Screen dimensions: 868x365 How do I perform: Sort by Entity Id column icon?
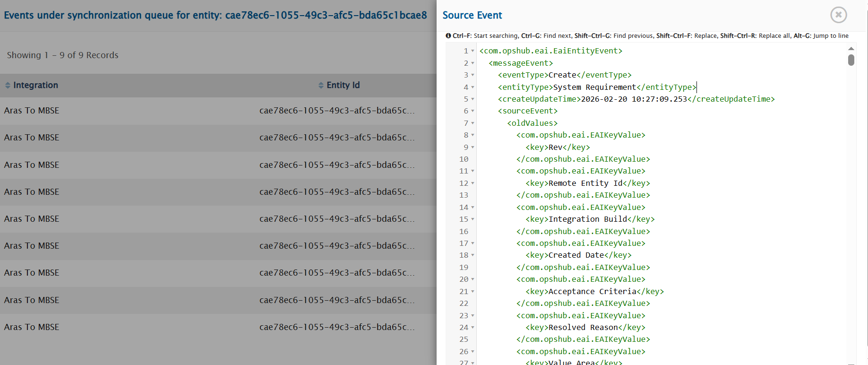click(321, 86)
